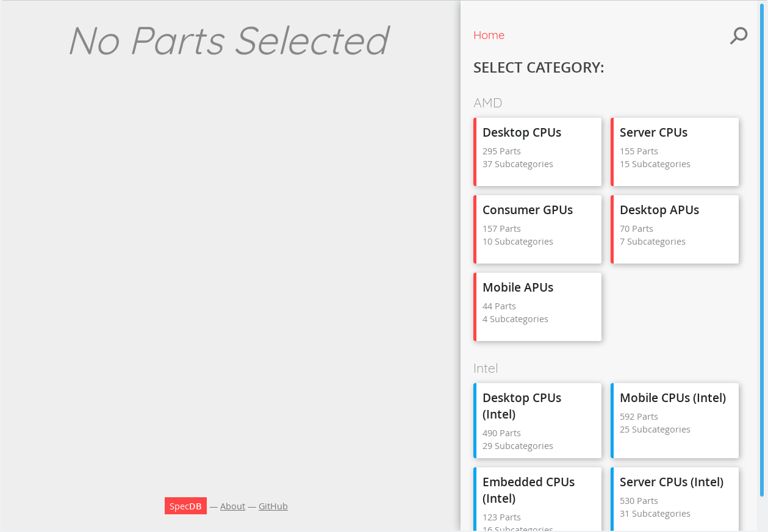Click the SELECT CATEGORY heading
Screen dimensions: 768x532
539,68
